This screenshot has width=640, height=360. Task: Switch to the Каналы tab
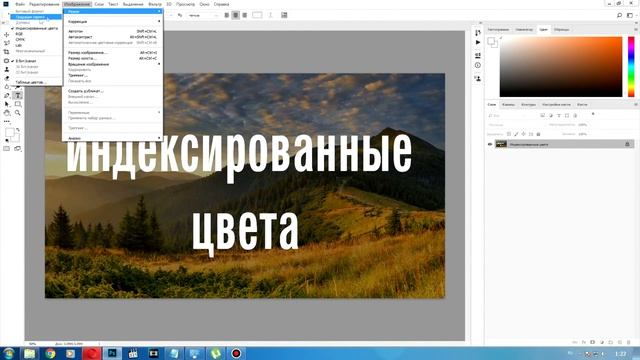point(508,104)
